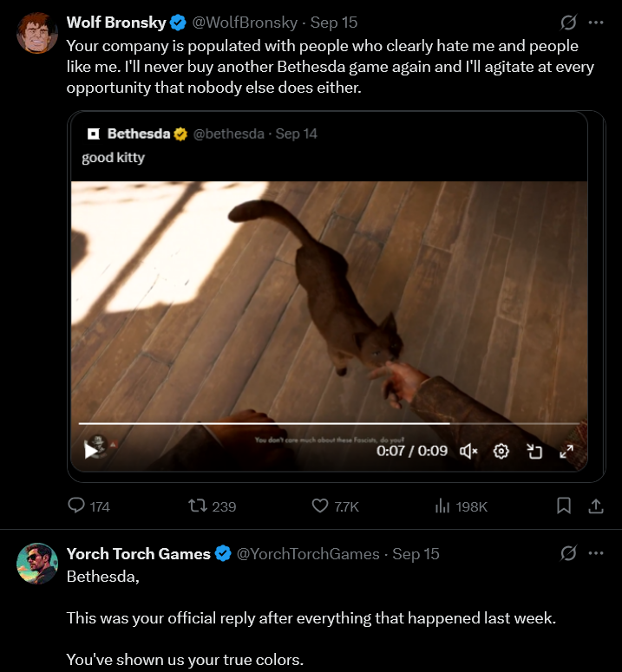This screenshot has height=672, width=622.
Task: Repost Wolf Bronsky's post
Action: 199,506
